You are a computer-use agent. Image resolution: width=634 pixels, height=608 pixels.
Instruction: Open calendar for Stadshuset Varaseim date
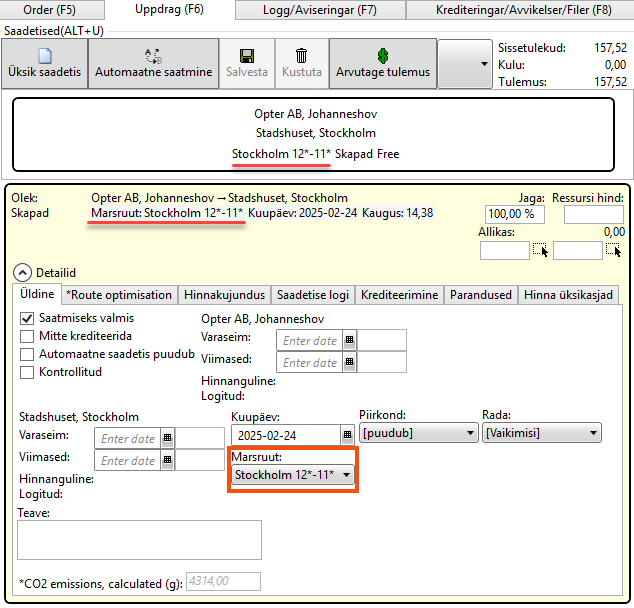coord(167,438)
